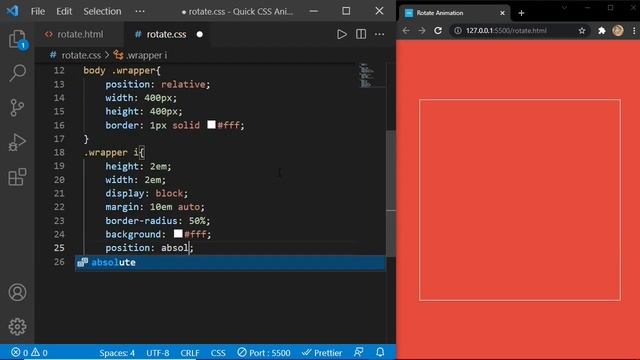This screenshot has width=640, height=360.
Task: Close the Rotate Animation browser tab
Action: click(x=502, y=13)
